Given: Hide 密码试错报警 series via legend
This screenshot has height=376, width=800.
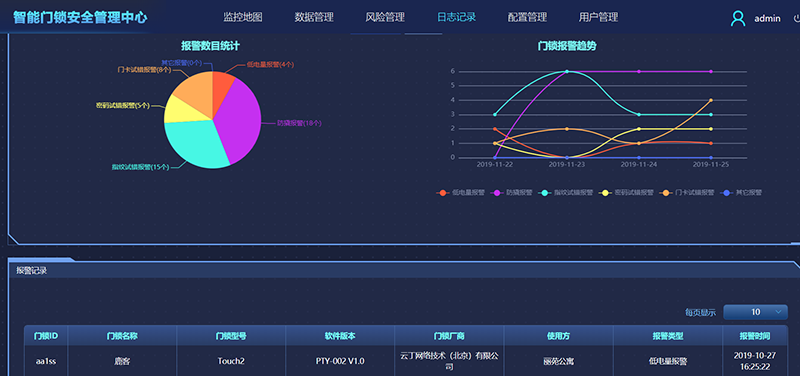Looking at the screenshot, I should click(627, 193).
